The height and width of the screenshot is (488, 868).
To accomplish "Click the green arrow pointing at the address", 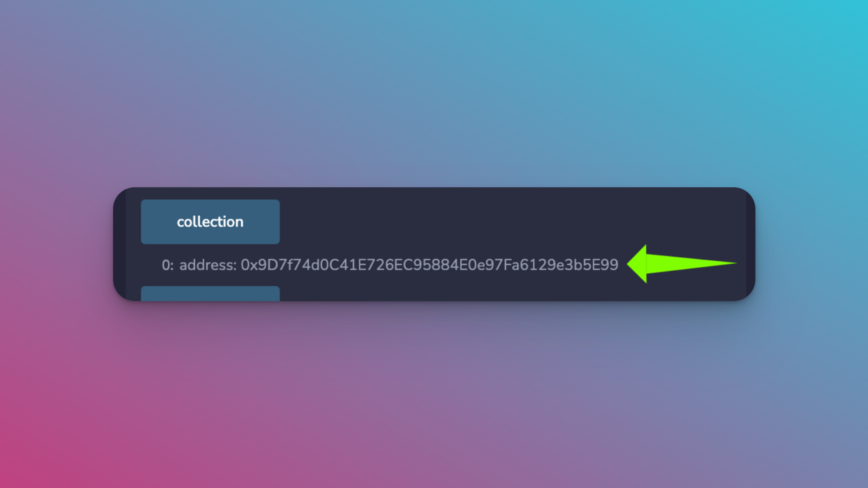I will click(x=681, y=264).
